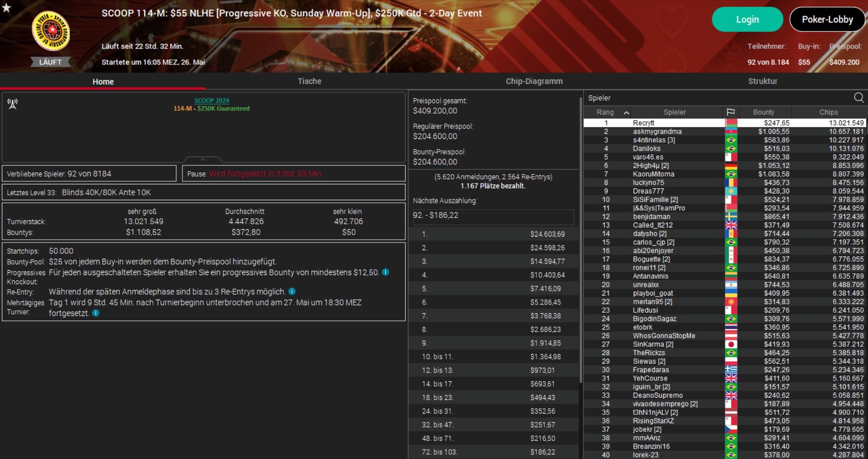The height and width of the screenshot is (459, 868).
Task: Switch to the Tische tab
Action: point(309,81)
